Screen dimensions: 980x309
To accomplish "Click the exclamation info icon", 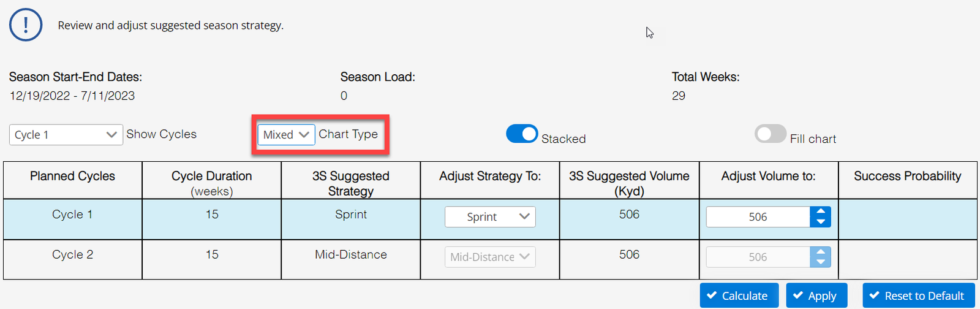I will (x=26, y=25).
